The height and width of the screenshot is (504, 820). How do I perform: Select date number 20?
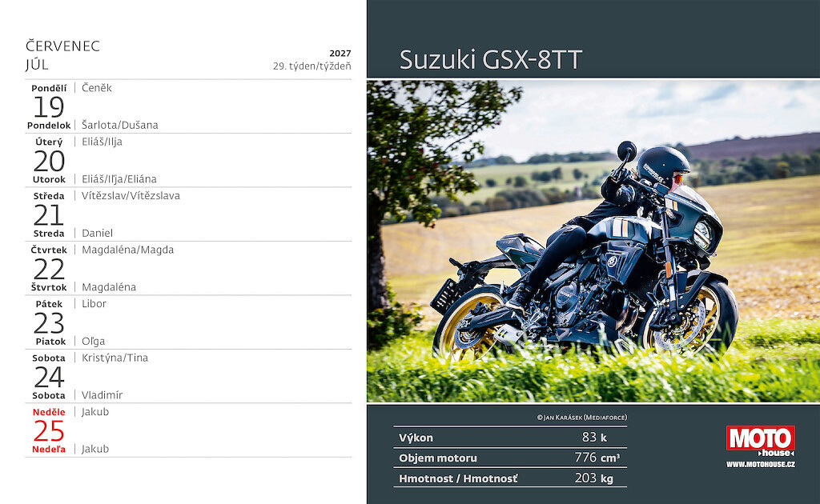click(49, 161)
